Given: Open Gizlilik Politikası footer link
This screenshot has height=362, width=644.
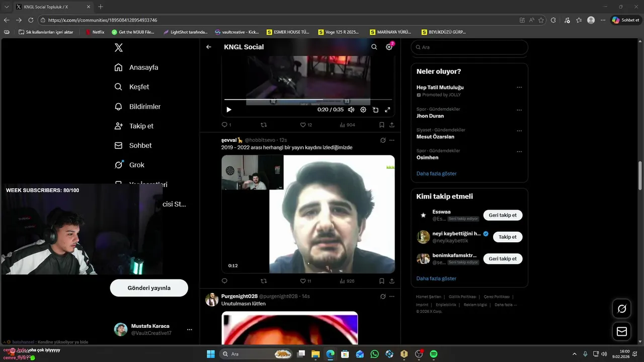Looking at the screenshot, I should [x=463, y=297].
